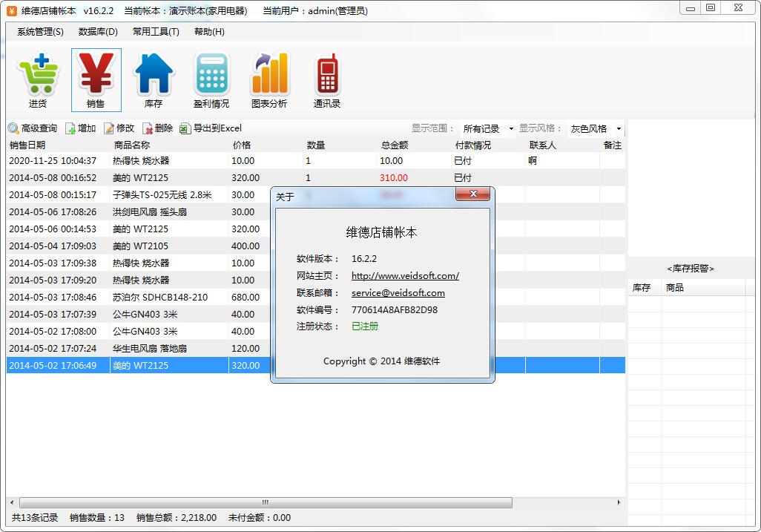Select the 2014-05-02 17:08:00 row

(x=138, y=331)
